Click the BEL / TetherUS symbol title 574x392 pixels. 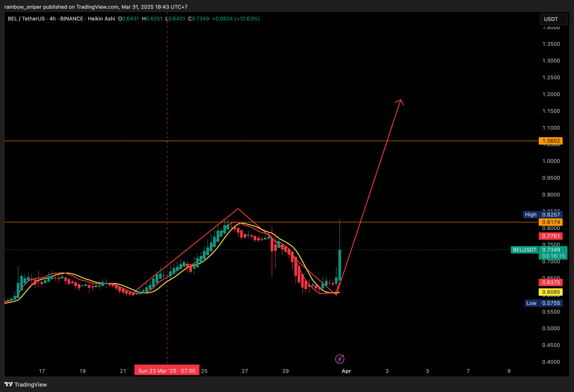click(26, 19)
